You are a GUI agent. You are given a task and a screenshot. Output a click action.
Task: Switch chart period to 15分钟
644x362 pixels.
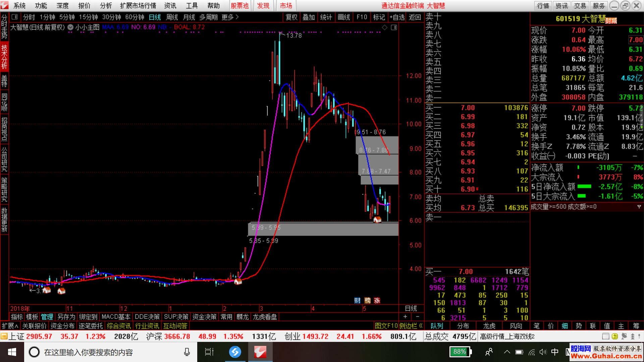(88, 17)
